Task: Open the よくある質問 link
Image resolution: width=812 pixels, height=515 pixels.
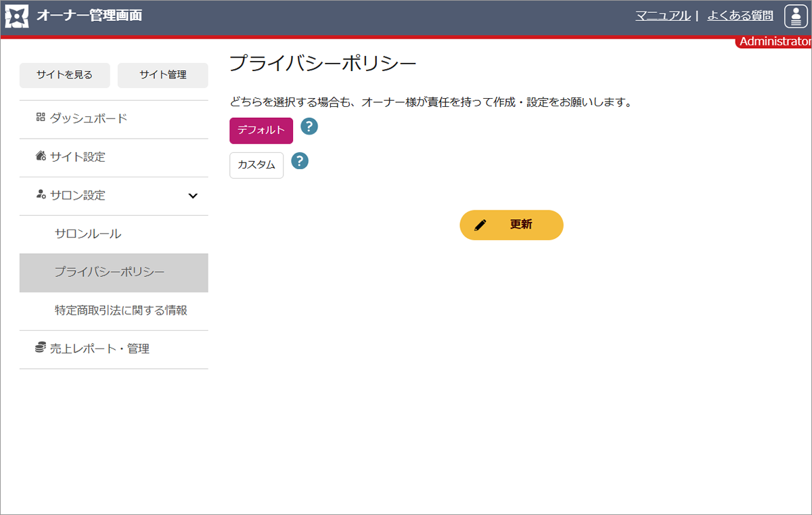Action: 740,16
